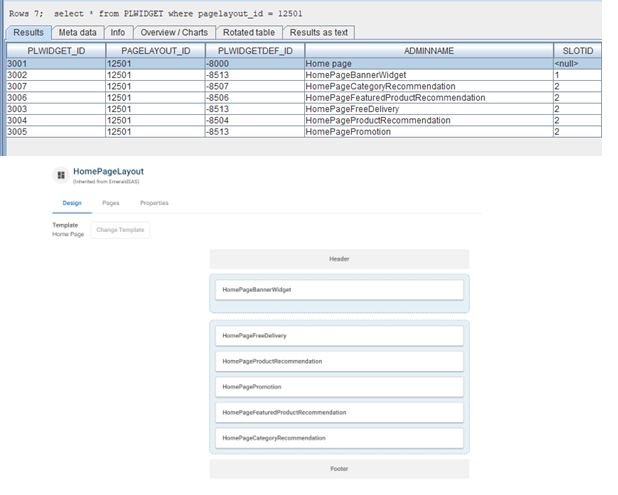Viewport: 618px width, 495px height.
Task: Click HomePagePromotion cell in results table
Action: pyautogui.click(x=429, y=132)
